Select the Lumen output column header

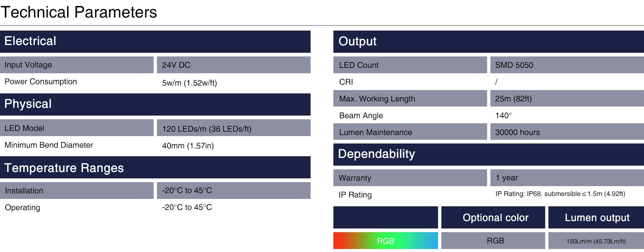point(597,218)
